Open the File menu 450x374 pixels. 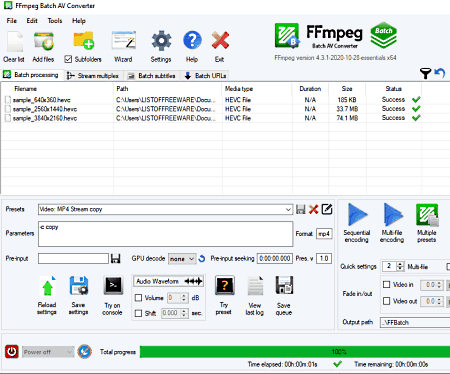click(x=12, y=21)
